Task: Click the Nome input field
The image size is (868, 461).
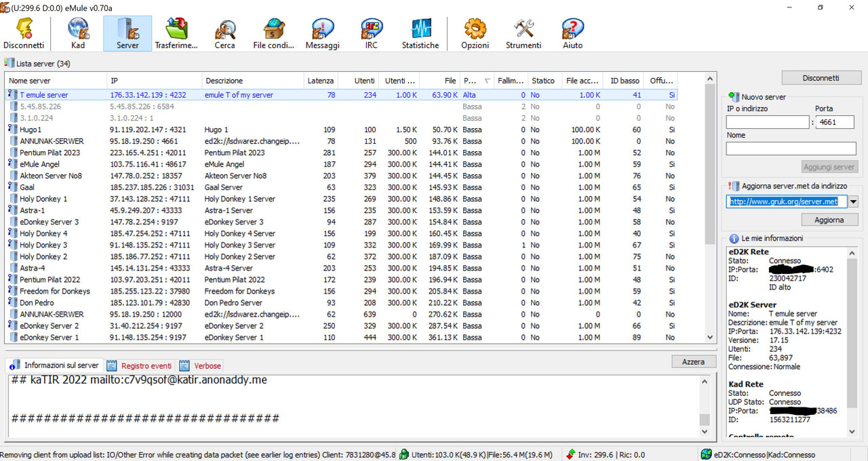Action: click(791, 148)
